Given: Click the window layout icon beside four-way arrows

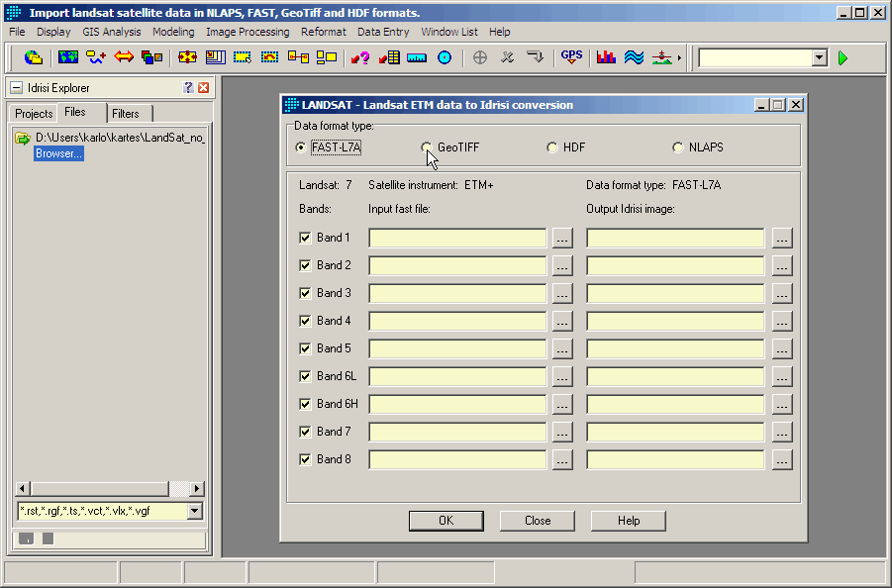Looking at the screenshot, I should [x=216, y=57].
